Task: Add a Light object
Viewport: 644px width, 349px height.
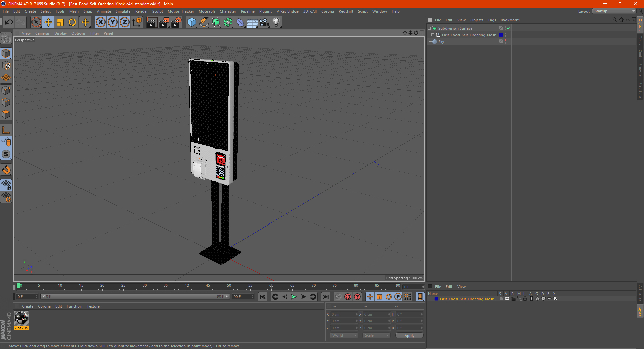Action: point(276,22)
